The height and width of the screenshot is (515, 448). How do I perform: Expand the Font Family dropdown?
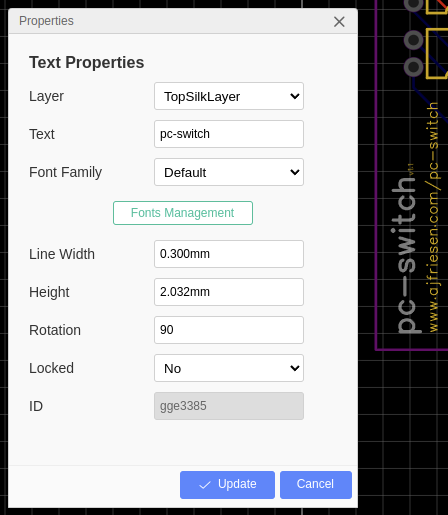[229, 172]
